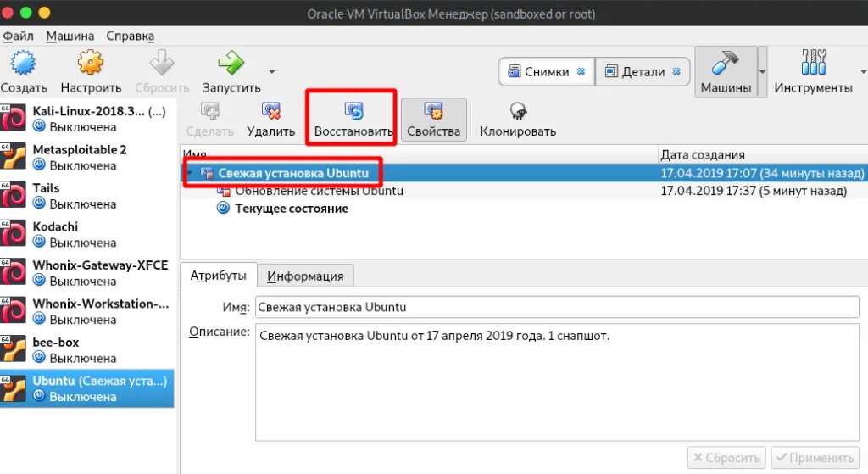Click Whonix-Workstation OS logo icon
Screen dimensions: 868x474
click(x=14, y=310)
